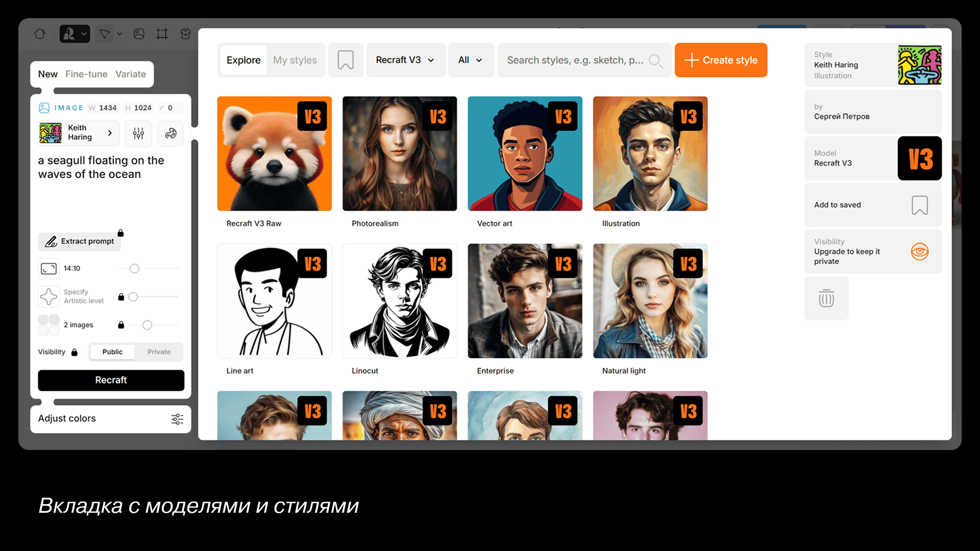This screenshot has height=551, width=980.
Task: Open the Keith Haring style selector
Action: point(78,133)
